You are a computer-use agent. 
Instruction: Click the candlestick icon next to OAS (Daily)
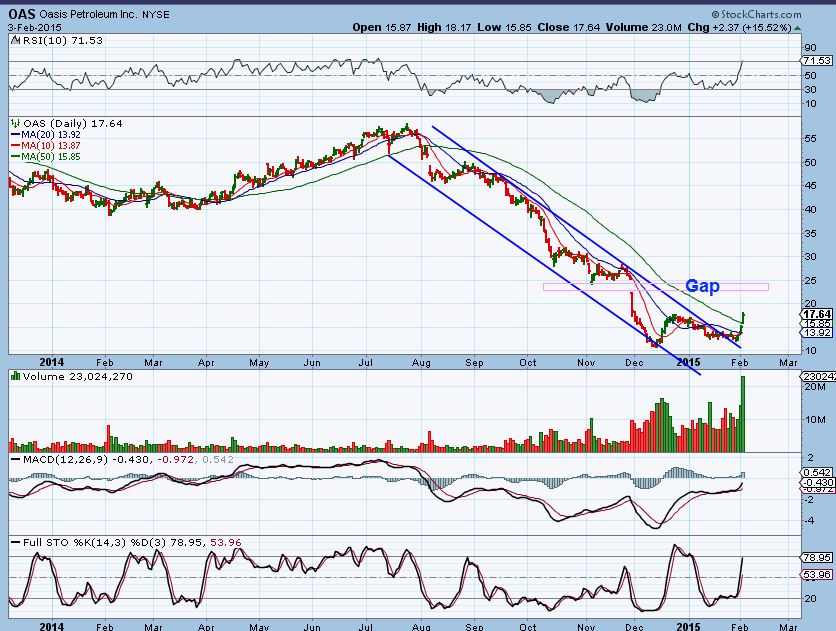[x=16, y=123]
